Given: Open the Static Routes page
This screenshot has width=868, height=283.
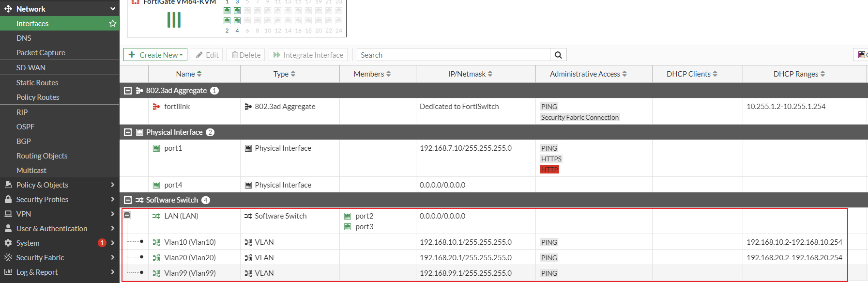Looking at the screenshot, I should coord(37,82).
